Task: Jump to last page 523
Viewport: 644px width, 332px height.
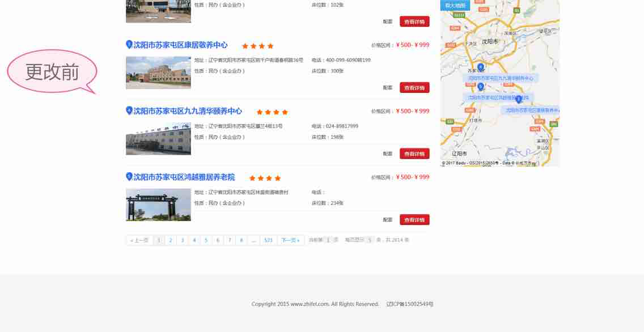Action: 268,240
